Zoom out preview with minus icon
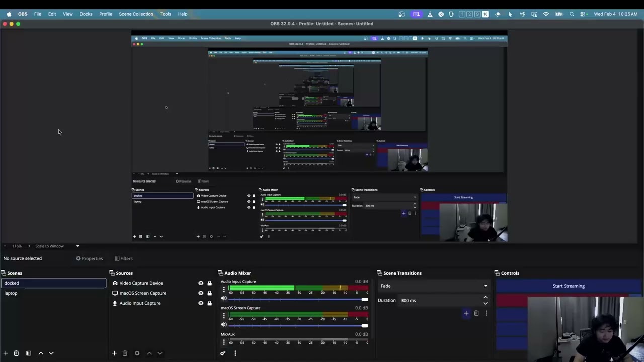 point(5,246)
